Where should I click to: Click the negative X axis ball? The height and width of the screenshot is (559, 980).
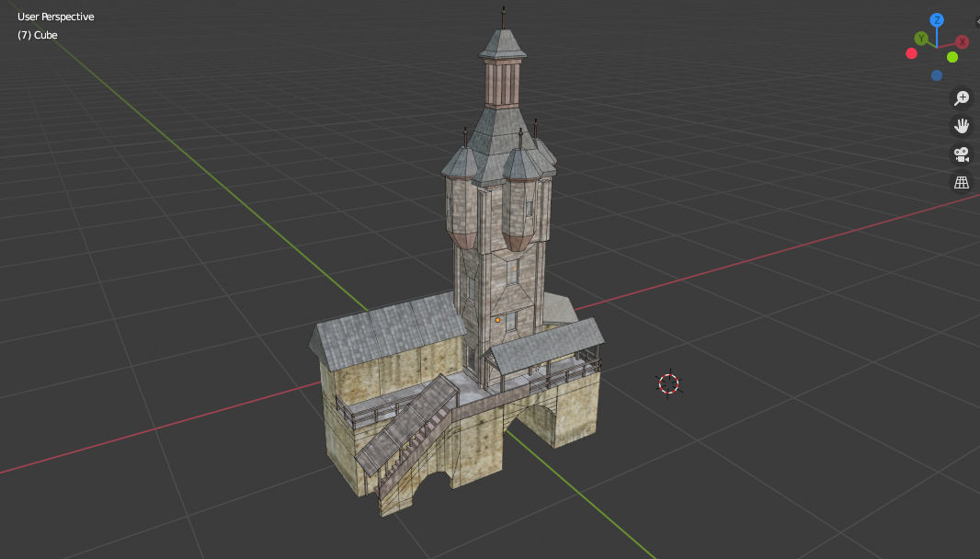(912, 53)
